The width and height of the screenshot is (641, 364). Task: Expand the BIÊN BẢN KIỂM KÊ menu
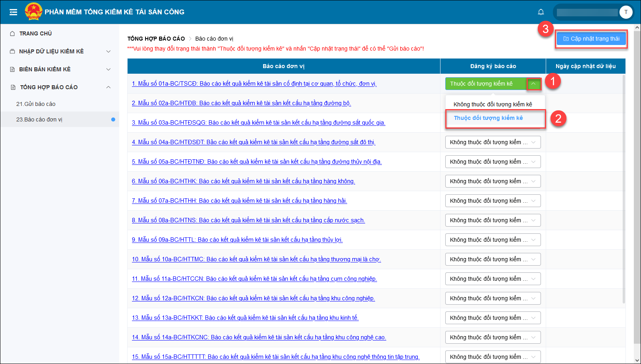click(x=60, y=69)
